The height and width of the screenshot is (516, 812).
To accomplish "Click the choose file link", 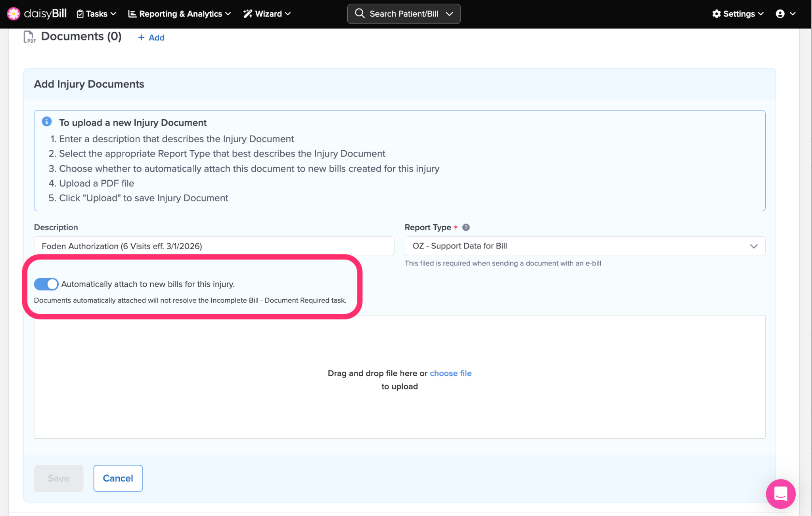I will pyautogui.click(x=450, y=373).
